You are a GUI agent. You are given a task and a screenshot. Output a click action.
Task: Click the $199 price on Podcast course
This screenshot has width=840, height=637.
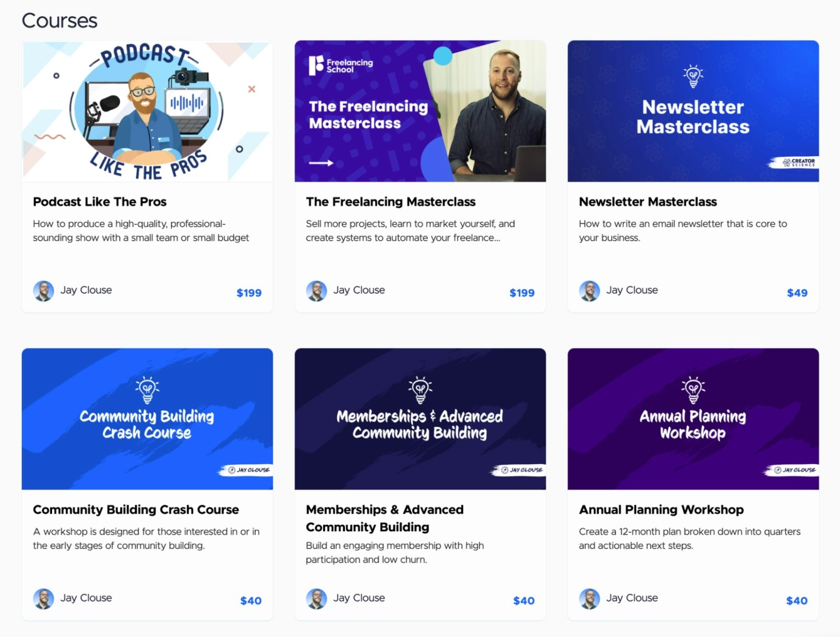249,293
